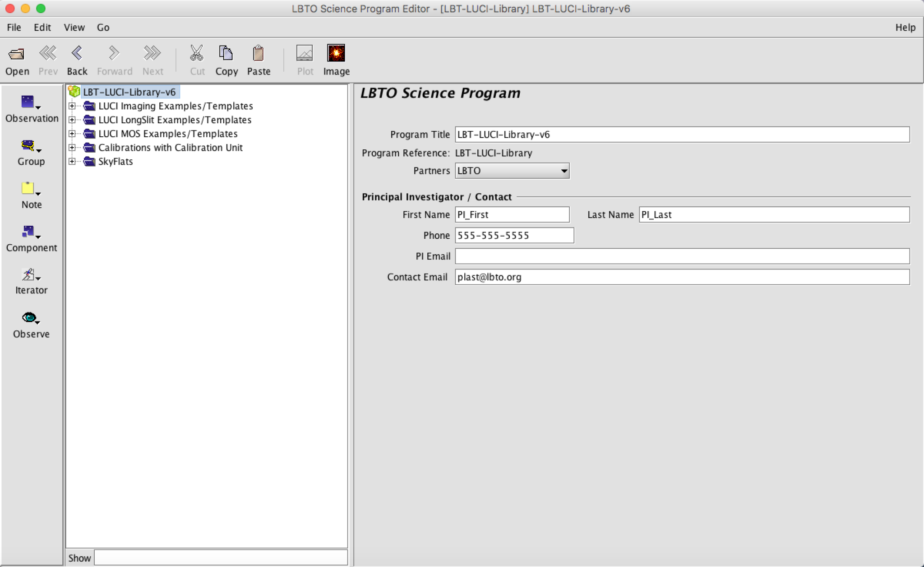Click the Note sidebar icon
This screenshot has width=924, height=567.
[x=28, y=188]
